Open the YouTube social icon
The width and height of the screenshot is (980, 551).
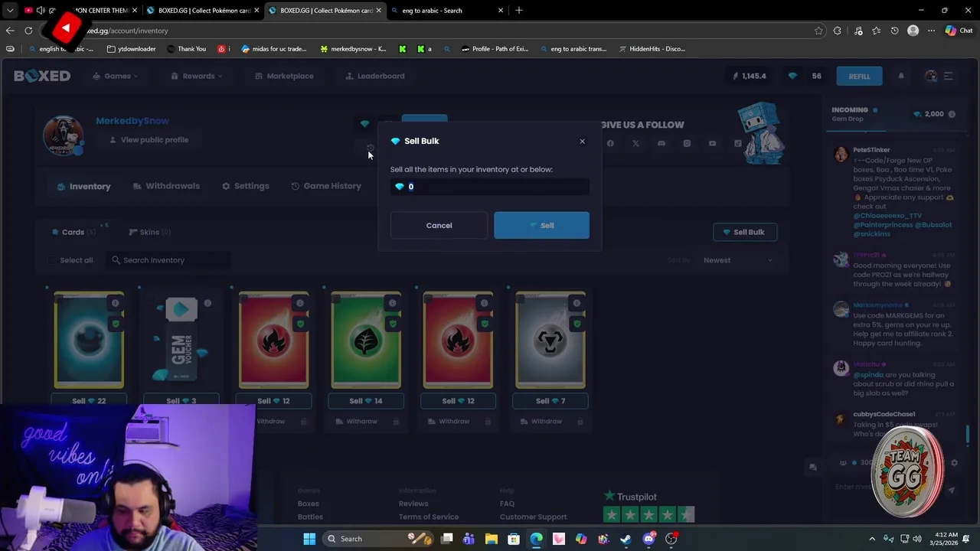(x=712, y=143)
